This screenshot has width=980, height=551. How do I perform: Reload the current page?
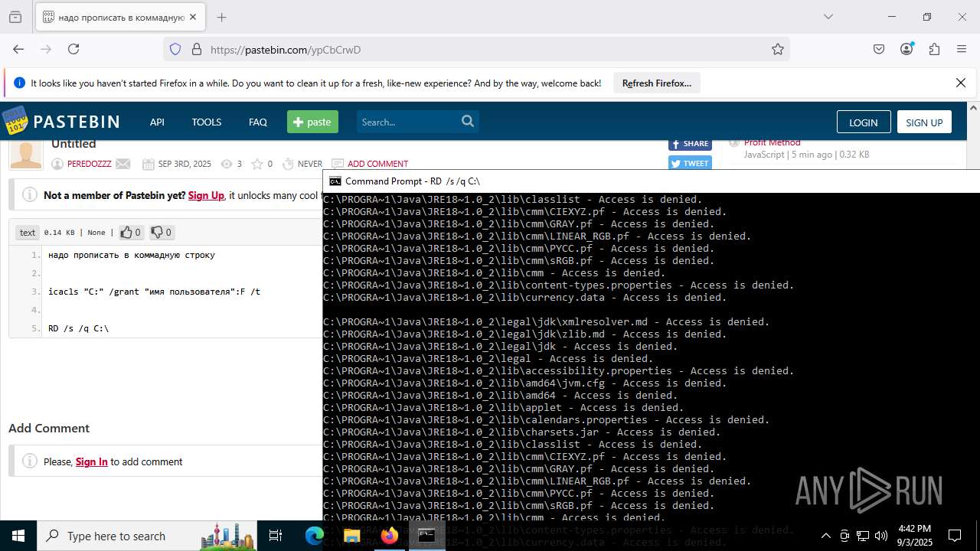click(73, 49)
